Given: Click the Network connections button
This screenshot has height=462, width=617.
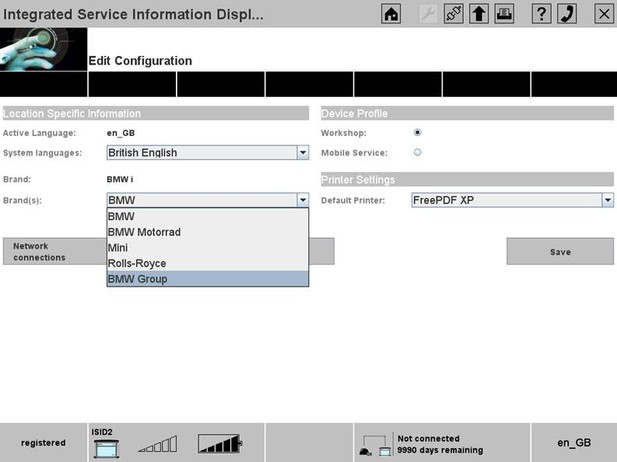Looking at the screenshot, I should click(x=55, y=251).
